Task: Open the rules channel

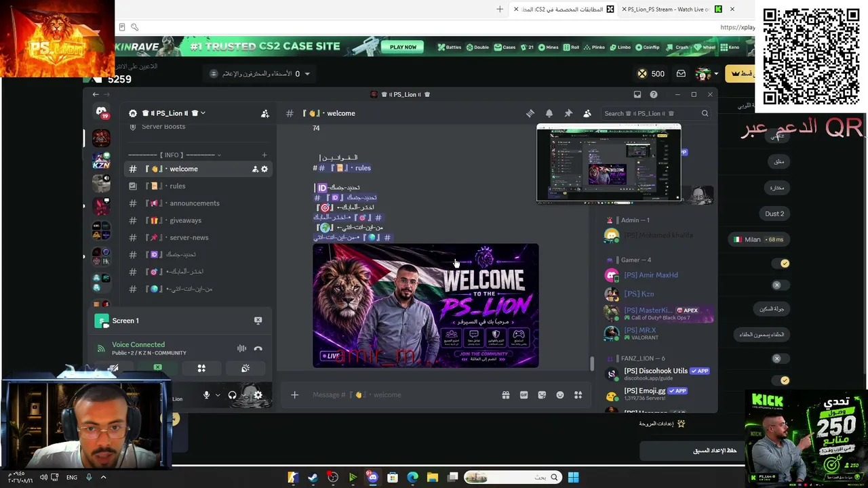Action: 198,186
